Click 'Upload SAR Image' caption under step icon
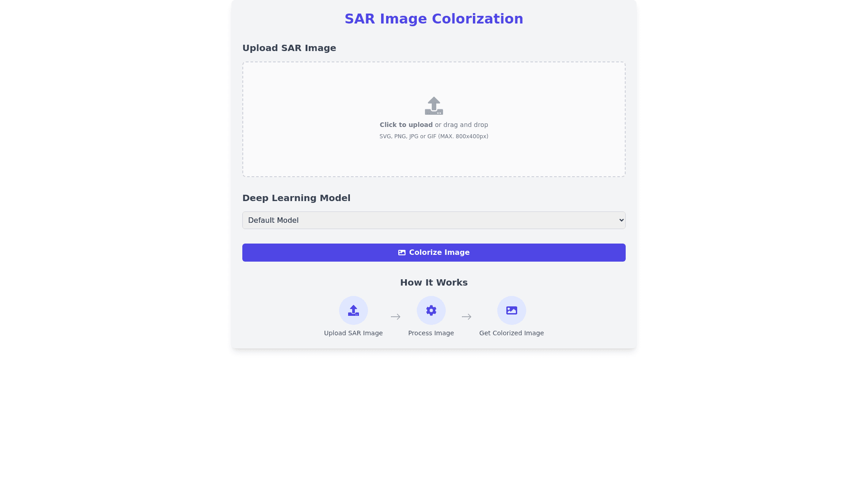 [353, 333]
